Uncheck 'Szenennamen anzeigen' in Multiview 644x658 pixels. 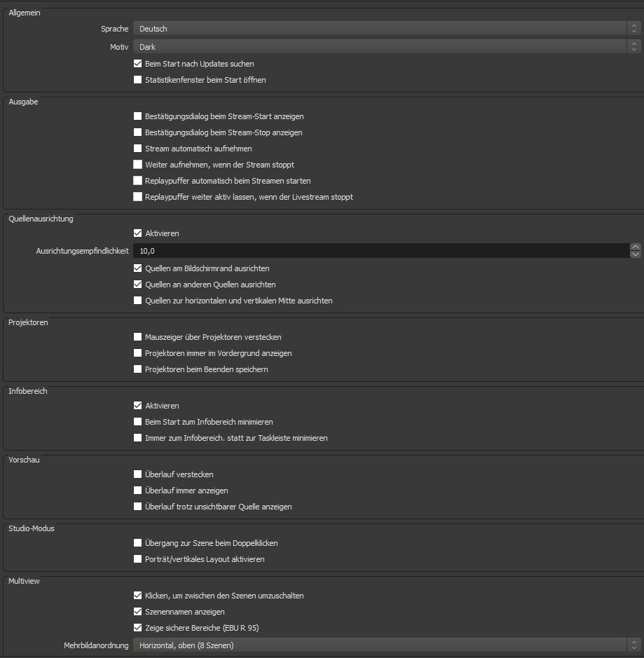coord(138,612)
